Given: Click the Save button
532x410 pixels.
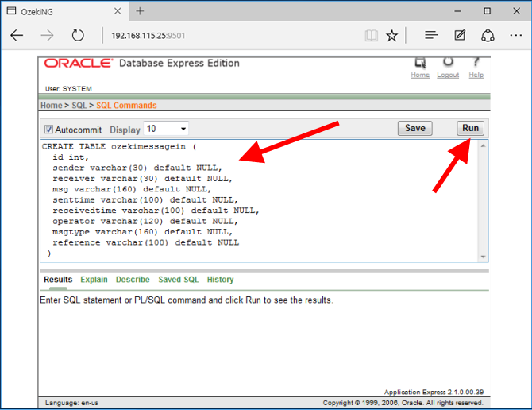Looking at the screenshot, I should click(415, 128).
